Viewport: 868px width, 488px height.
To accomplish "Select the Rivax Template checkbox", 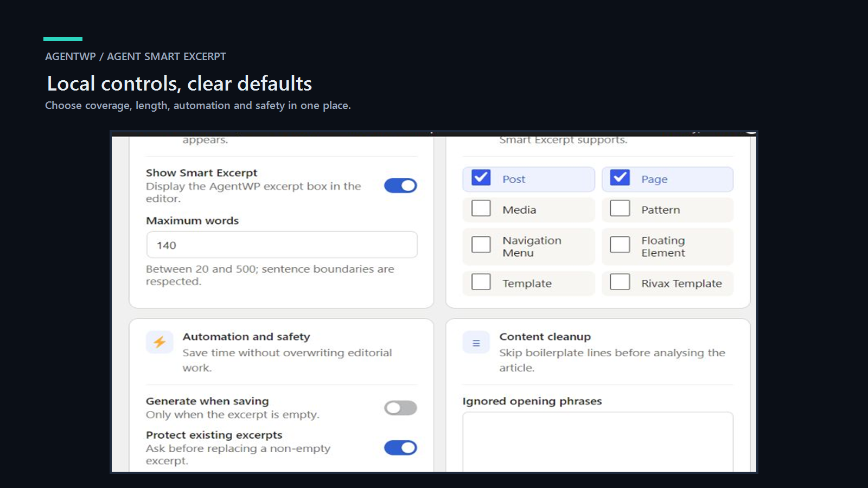I will click(620, 282).
